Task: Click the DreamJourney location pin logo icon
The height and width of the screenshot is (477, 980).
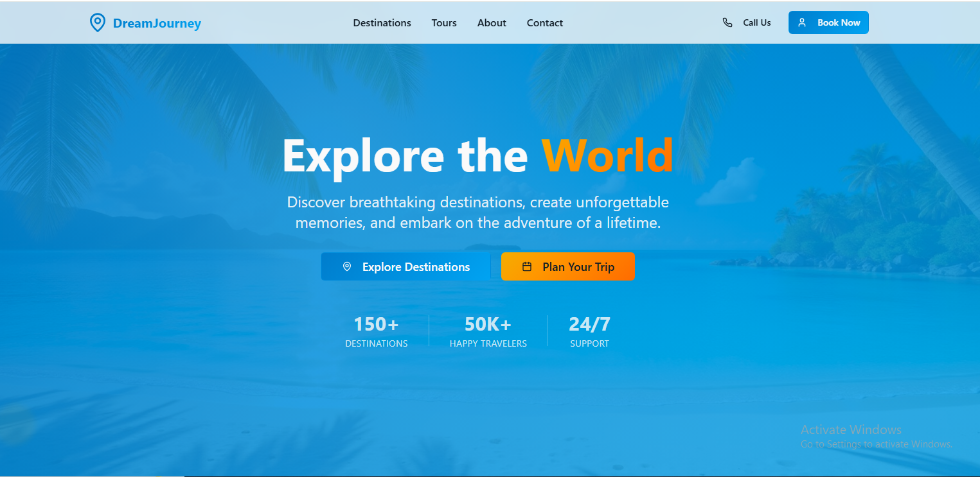Action: (x=97, y=23)
